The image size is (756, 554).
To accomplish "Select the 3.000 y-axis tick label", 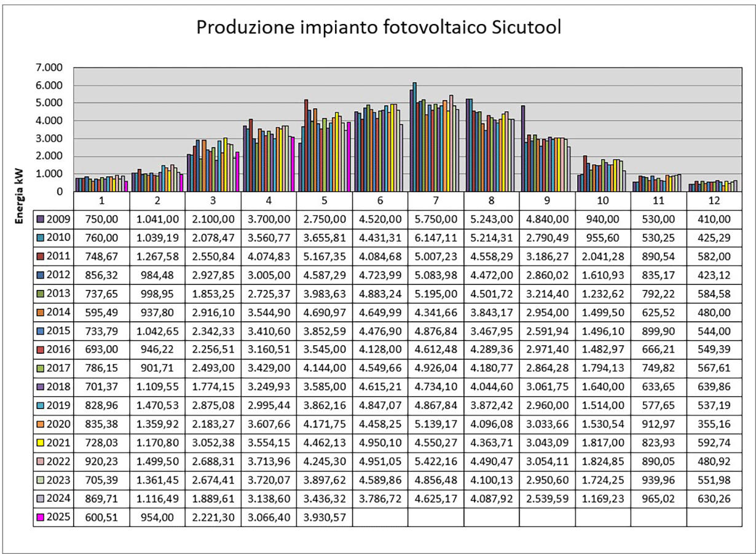I will coord(50,138).
